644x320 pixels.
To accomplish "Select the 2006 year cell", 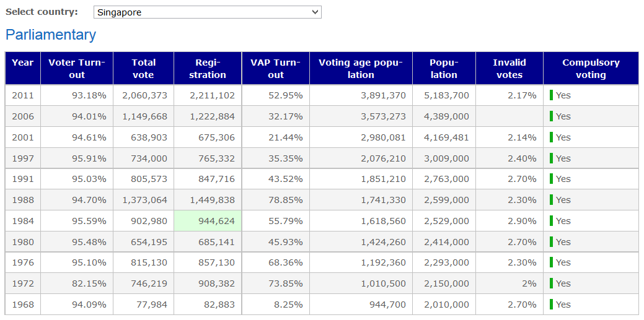I will pos(23,116).
